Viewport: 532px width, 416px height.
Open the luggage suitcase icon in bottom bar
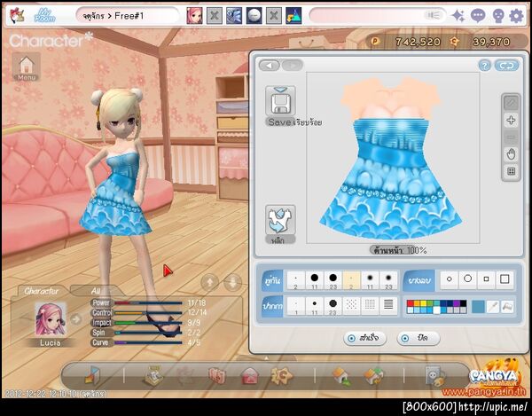click(217, 375)
